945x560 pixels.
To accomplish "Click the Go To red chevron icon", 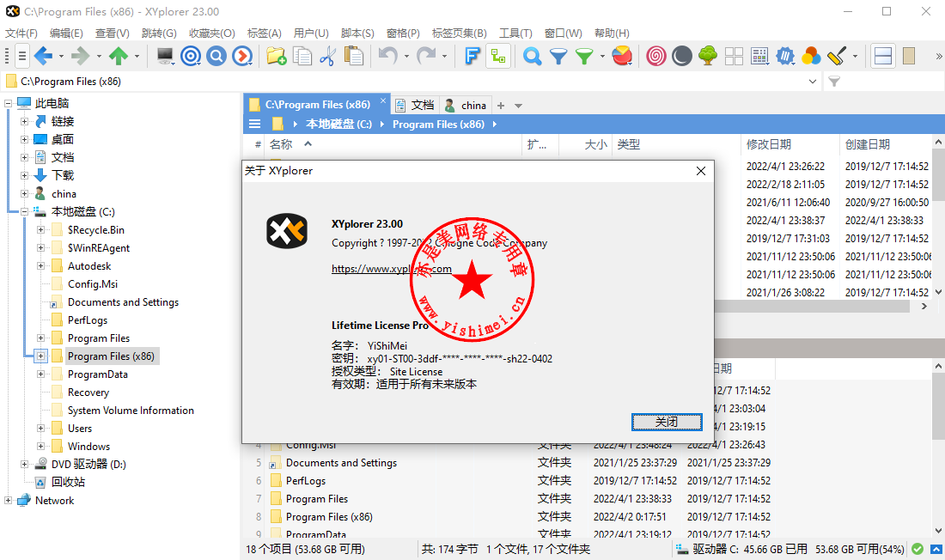I will [242, 57].
